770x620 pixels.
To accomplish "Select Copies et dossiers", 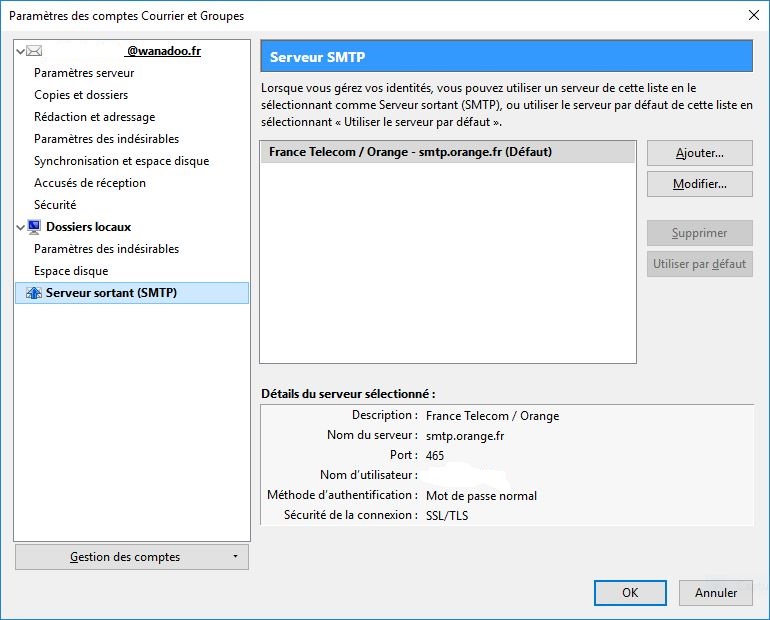I will (x=81, y=95).
